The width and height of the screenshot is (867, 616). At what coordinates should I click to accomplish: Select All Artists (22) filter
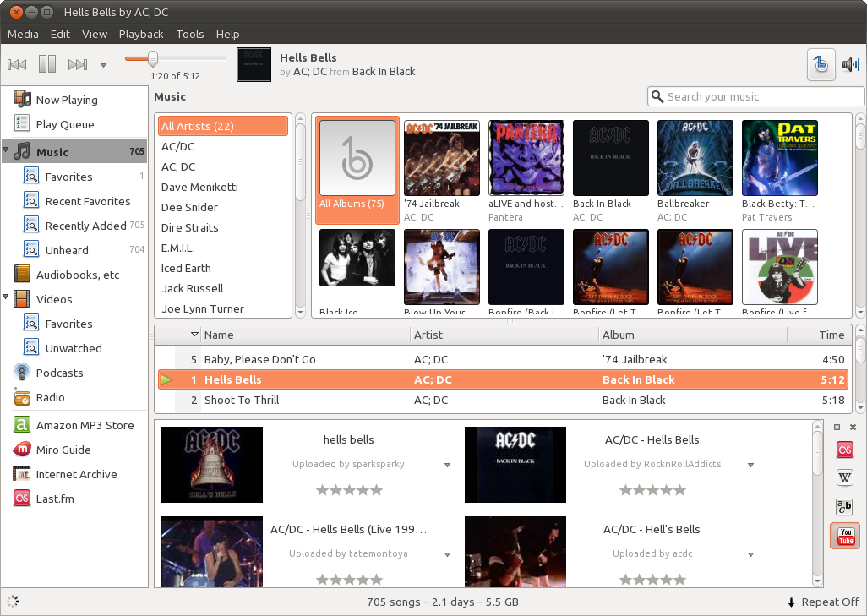pos(223,126)
